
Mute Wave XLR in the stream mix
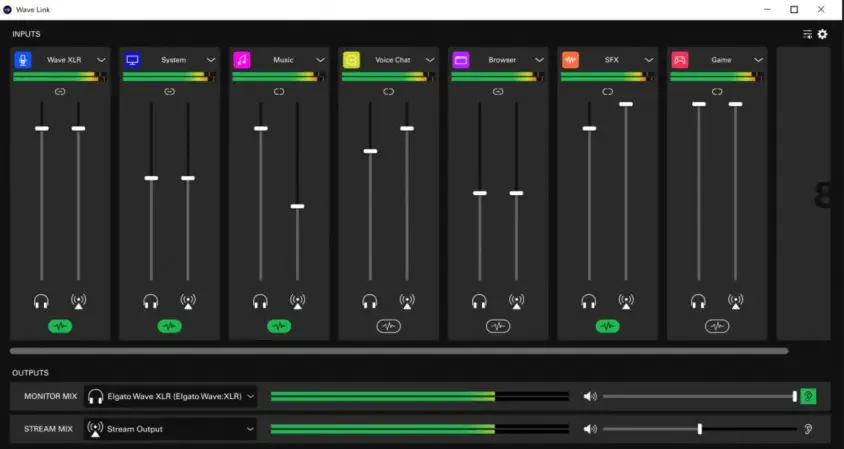[x=79, y=301]
